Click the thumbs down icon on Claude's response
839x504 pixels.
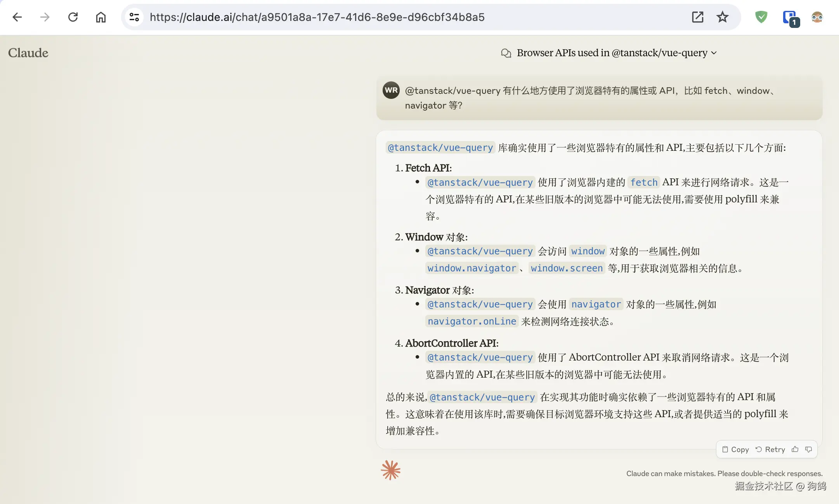[809, 449]
